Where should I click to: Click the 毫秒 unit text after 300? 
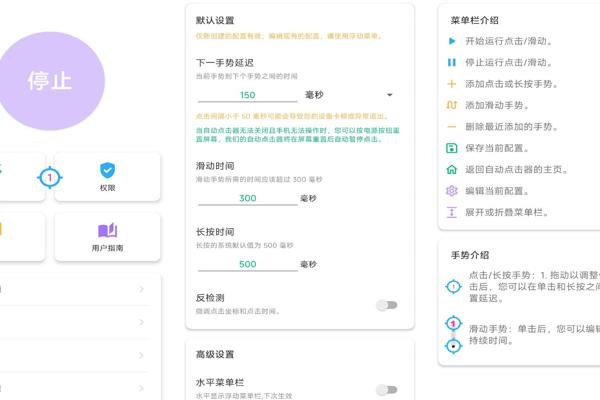[308, 198]
